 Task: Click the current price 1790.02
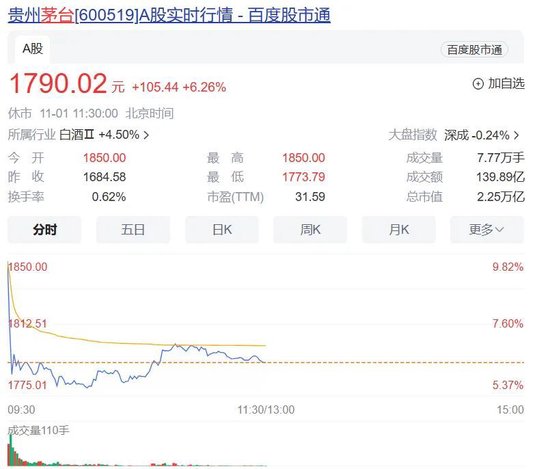[x=58, y=84]
